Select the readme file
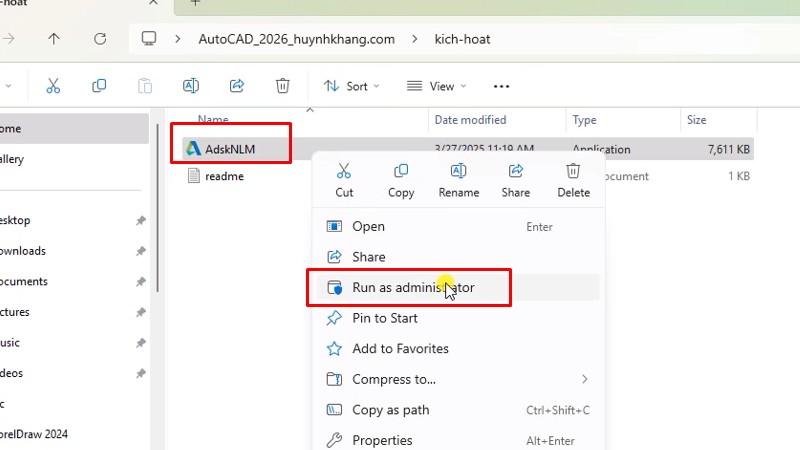800x450 pixels. [x=224, y=176]
